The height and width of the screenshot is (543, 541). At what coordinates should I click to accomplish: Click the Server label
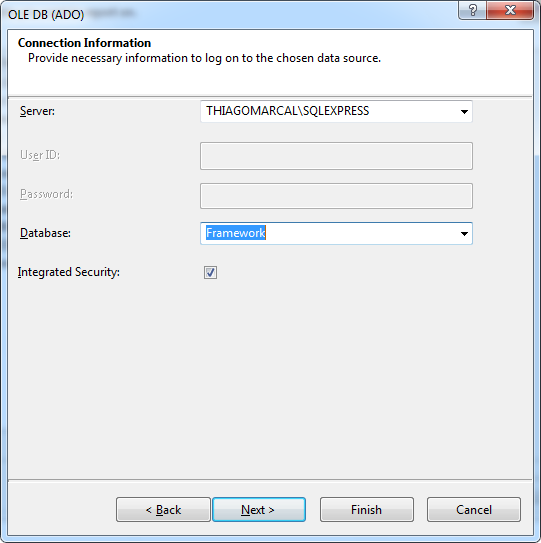point(37,111)
